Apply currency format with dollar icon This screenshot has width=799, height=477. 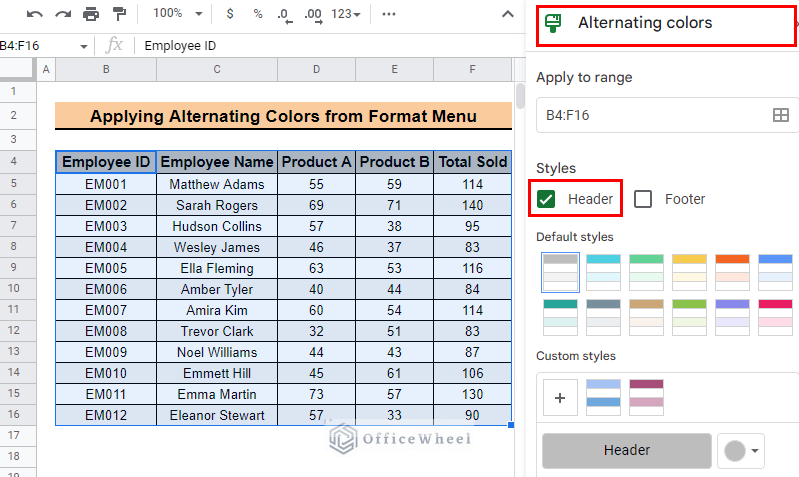click(230, 14)
